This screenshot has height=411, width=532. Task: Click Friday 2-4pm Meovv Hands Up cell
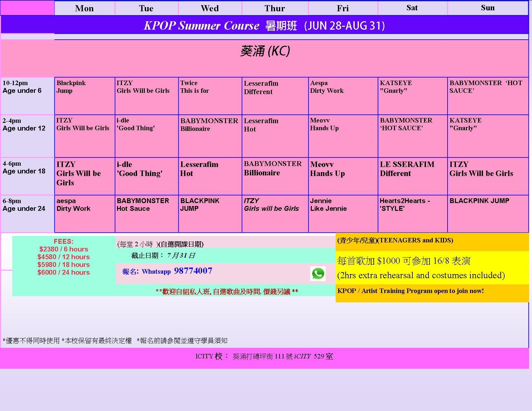point(343,136)
